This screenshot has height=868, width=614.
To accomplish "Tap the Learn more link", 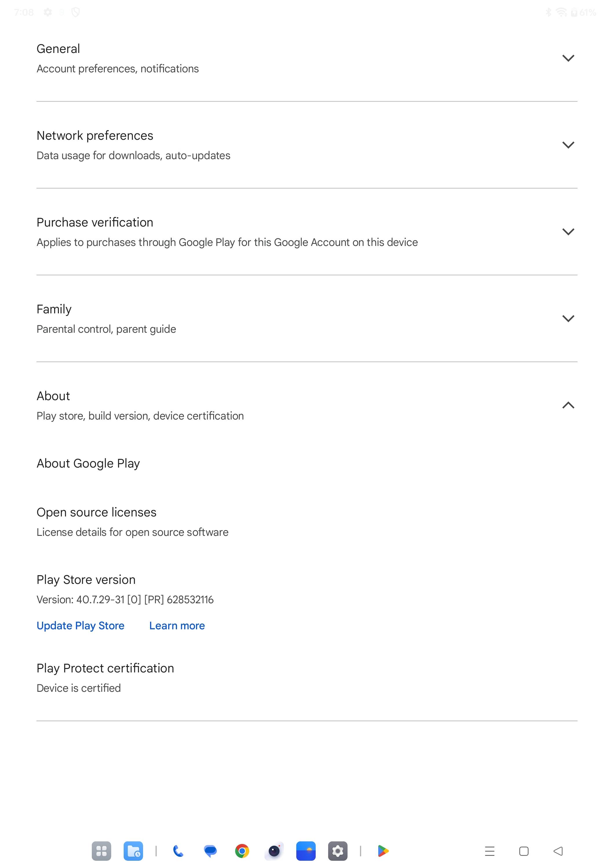I will (x=177, y=626).
